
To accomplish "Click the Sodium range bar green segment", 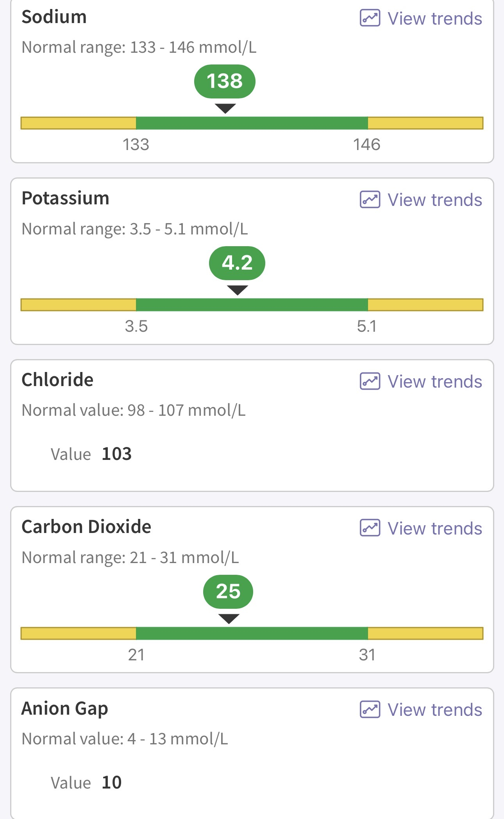I will click(x=252, y=123).
